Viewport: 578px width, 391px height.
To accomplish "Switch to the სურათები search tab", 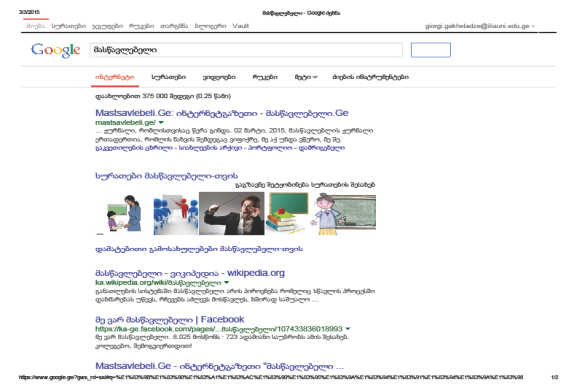I will (x=168, y=77).
